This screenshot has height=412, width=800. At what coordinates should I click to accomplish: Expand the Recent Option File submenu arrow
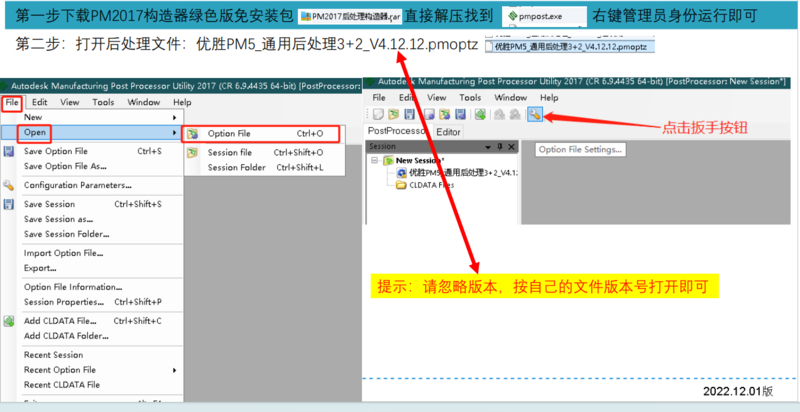click(x=174, y=370)
